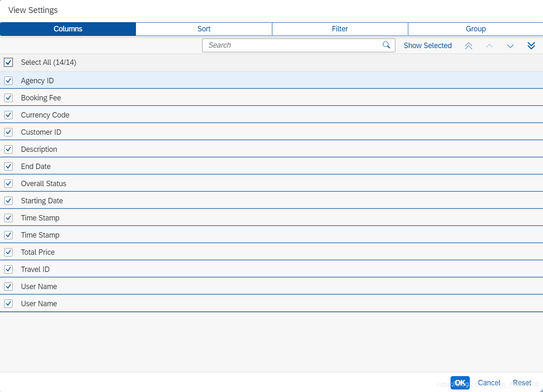Uncheck the Currency Code checkbox

coord(8,115)
